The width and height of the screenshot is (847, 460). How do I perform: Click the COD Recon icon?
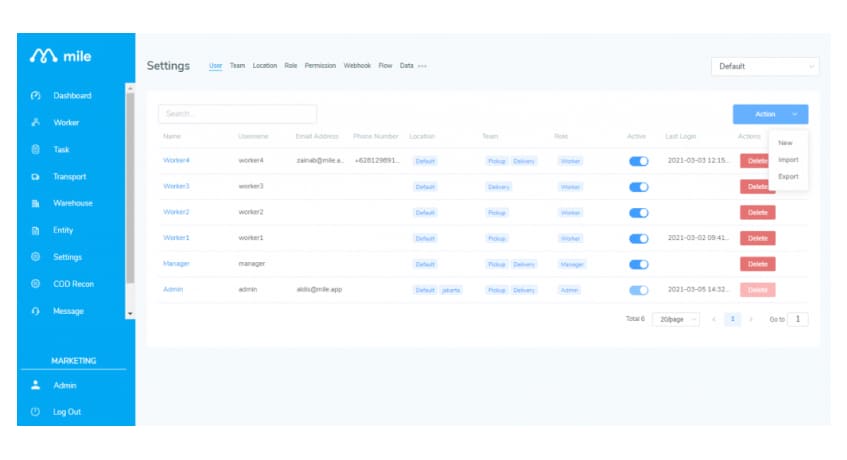click(x=36, y=284)
